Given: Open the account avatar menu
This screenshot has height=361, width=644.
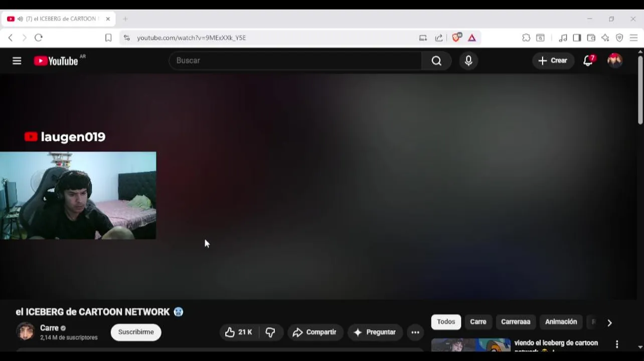Looking at the screenshot, I should coord(615,61).
